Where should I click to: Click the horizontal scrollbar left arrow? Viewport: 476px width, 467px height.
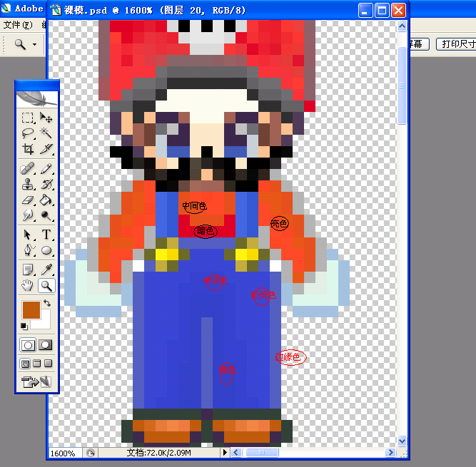click(x=236, y=453)
